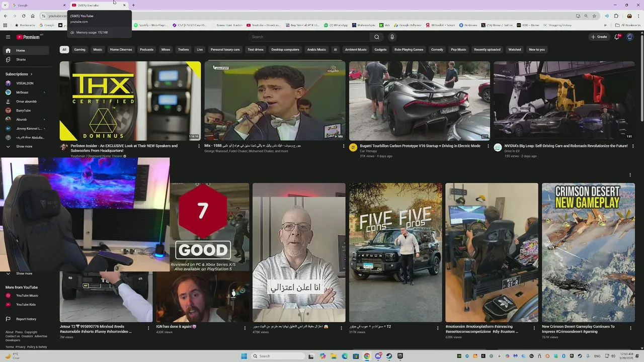The width and height of the screenshot is (644, 362).
Task: Select the Trailers filter chip
Action: pyautogui.click(x=183, y=50)
